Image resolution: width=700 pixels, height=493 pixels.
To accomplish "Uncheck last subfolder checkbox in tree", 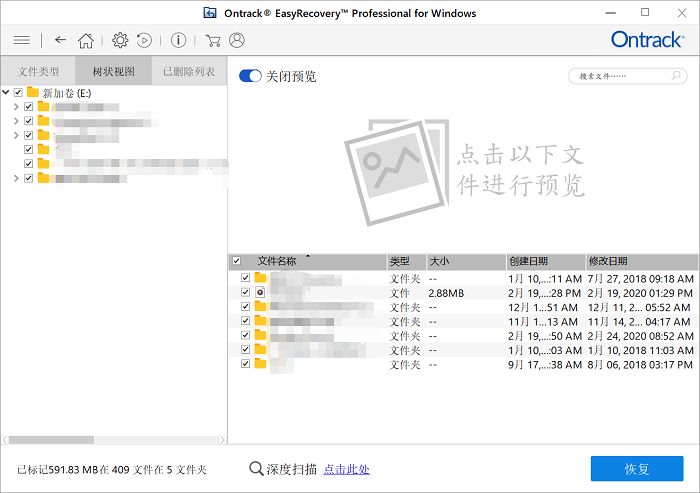I will (x=29, y=178).
